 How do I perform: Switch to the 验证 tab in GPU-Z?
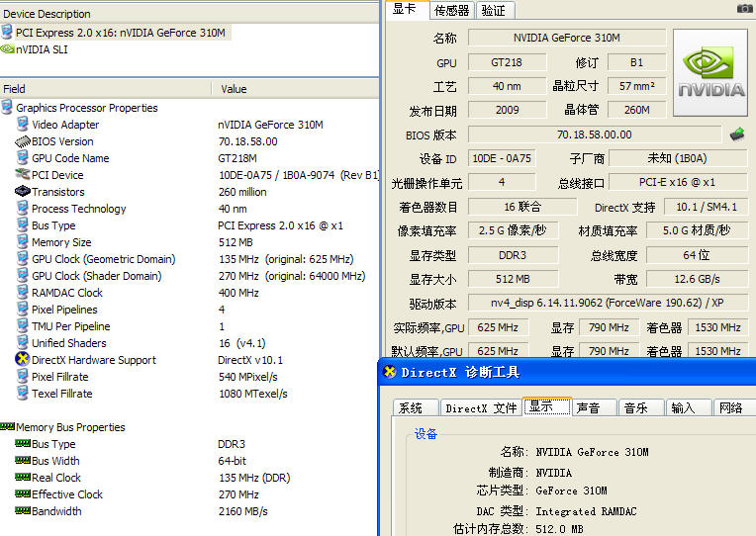[x=495, y=11]
